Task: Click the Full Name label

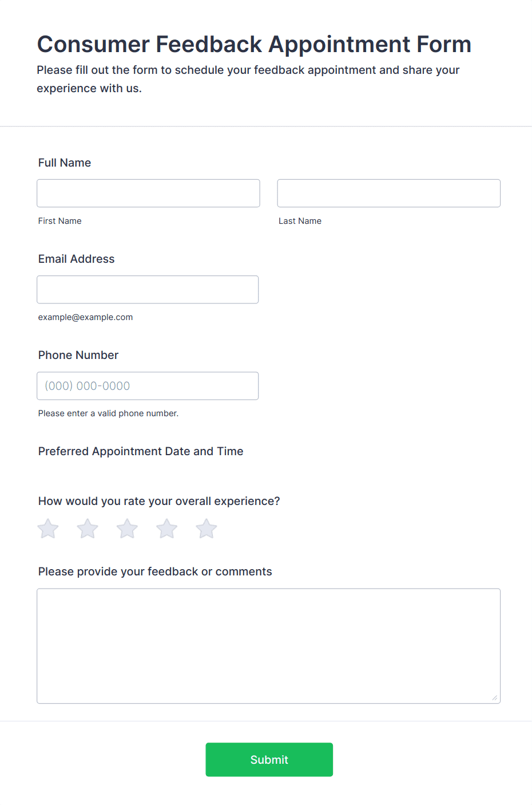Action: click(65, 163)
